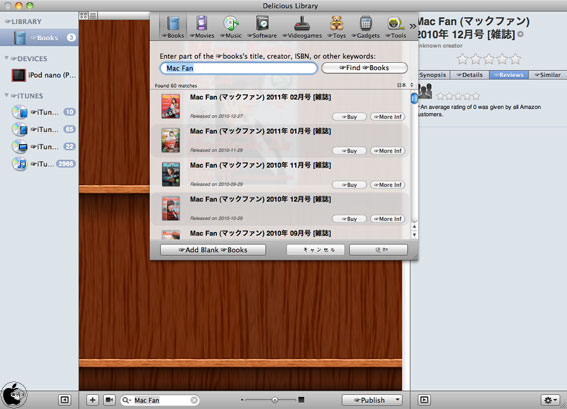567x409 pixels.
Task: Select the Tools category icon
Action: pyautogui.click(x=396, y=26)
